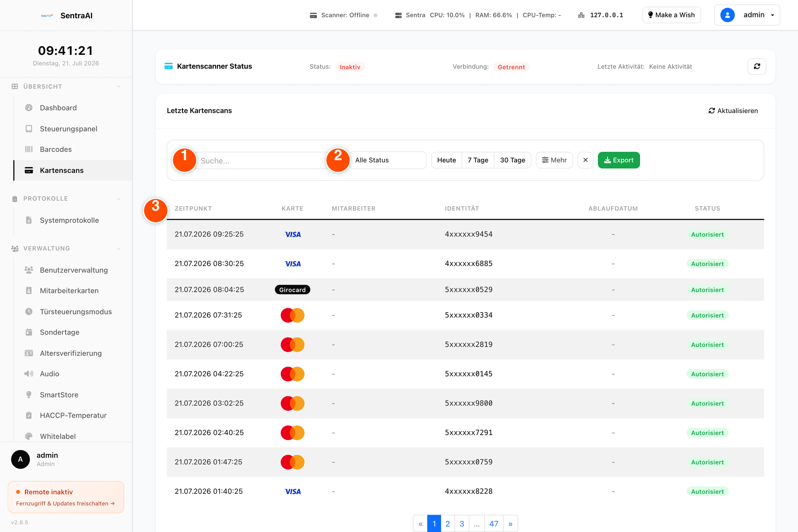This screenshot has height=532, width=798.
Task: Click the Sondertage calendar icon
Action: (29, 332)
